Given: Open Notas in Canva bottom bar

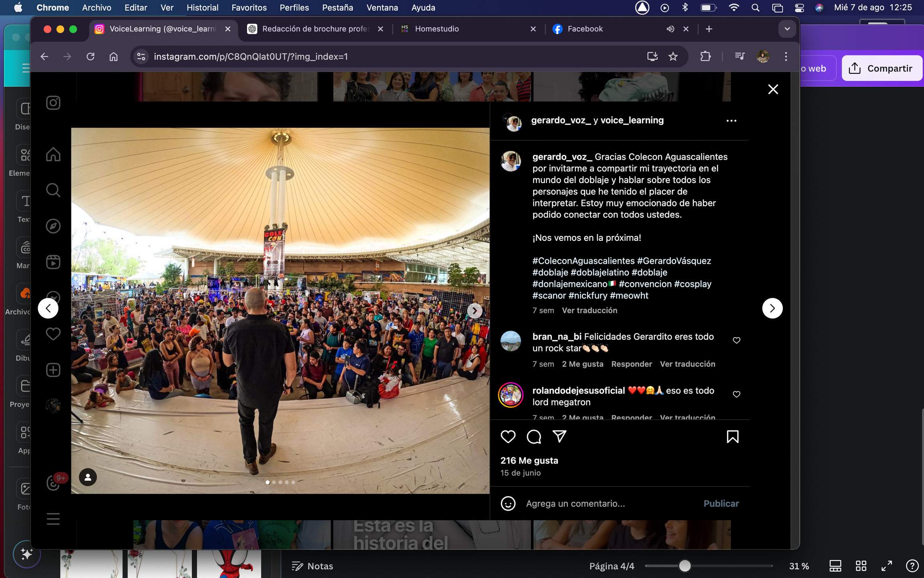Looking at the screenshot, I should pyautogui.click(x=312, y=566).
